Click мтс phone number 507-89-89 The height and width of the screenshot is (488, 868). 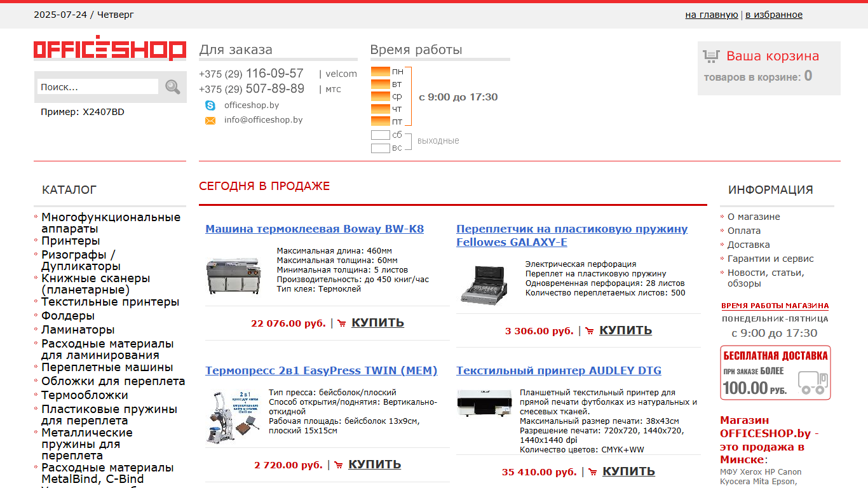coord(252,89)
